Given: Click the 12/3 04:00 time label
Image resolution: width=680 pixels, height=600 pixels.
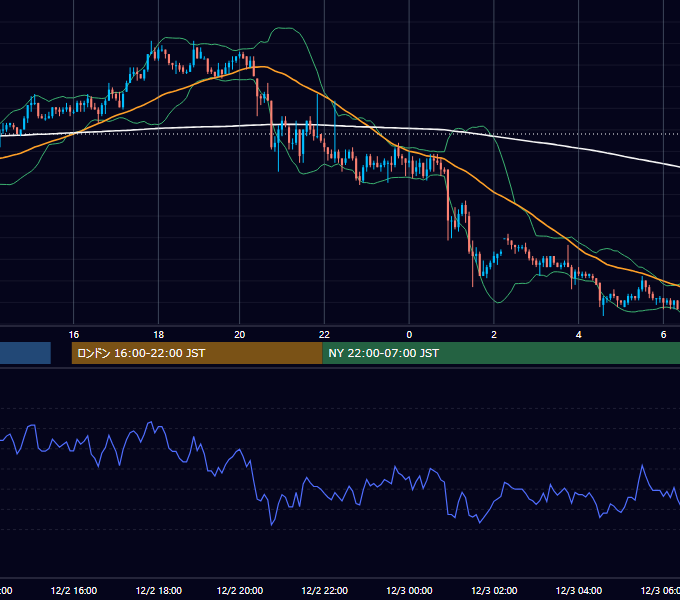Looking at the screenshot, I should (579, 590).
